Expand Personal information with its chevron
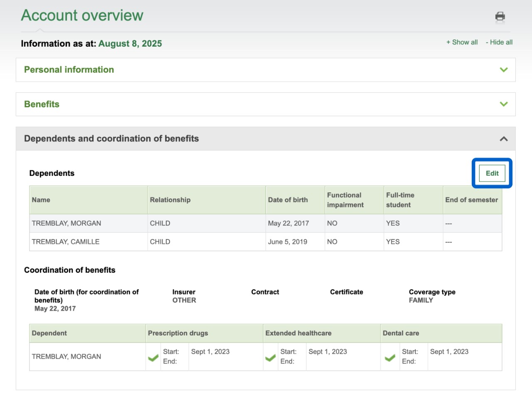This screenshot has height=399, width=532. [503, 70]
